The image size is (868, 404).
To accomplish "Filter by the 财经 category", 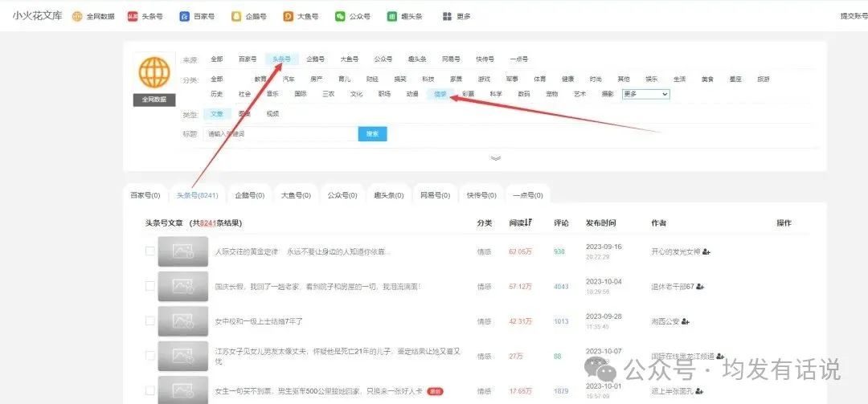I will 373,80.
